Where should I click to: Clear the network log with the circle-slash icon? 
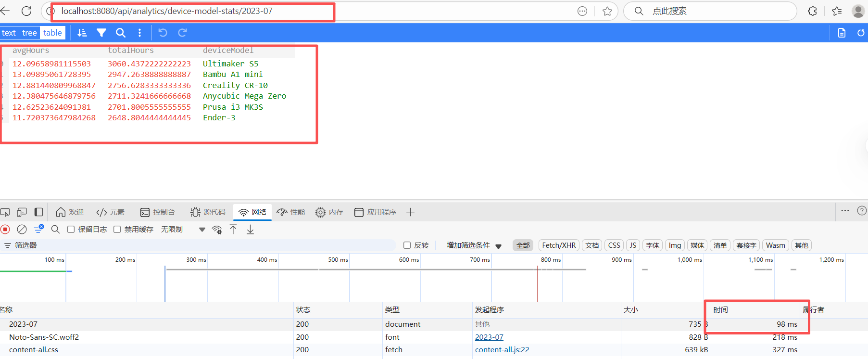click(22, 230)
